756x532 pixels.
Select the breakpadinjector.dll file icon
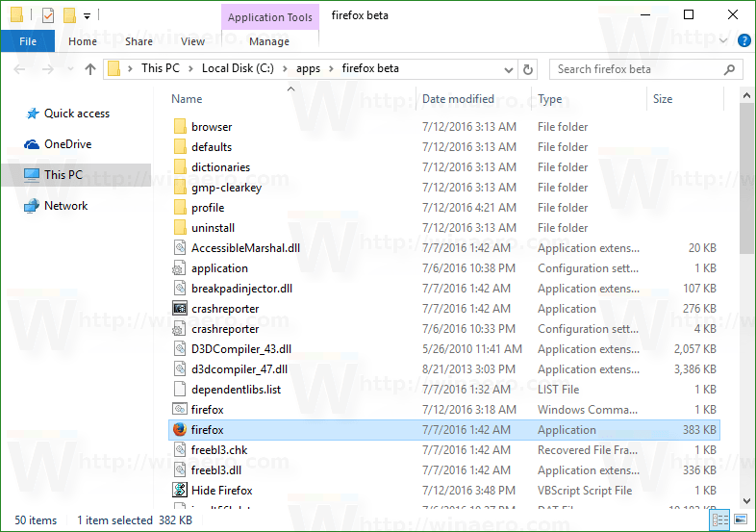[x=180, y=289]
